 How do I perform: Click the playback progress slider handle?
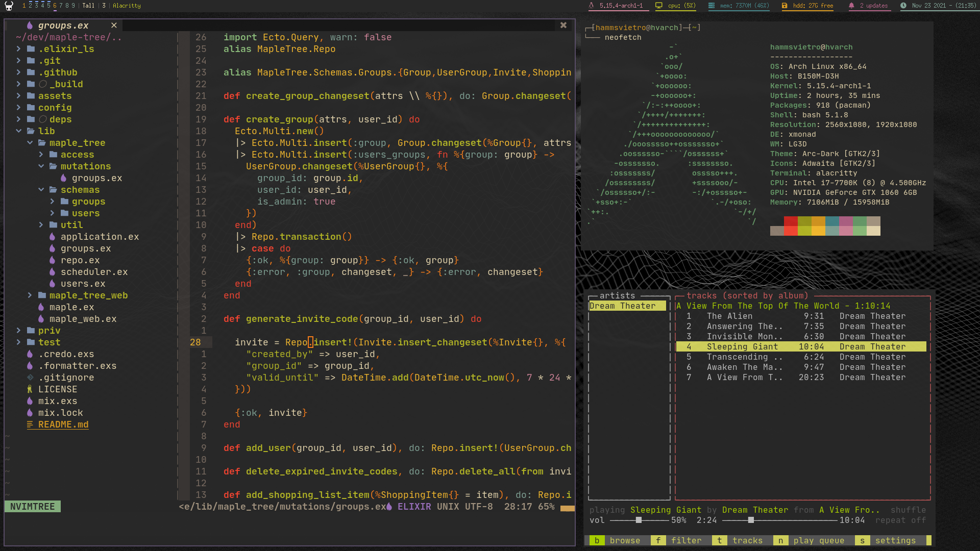[751, 520]
